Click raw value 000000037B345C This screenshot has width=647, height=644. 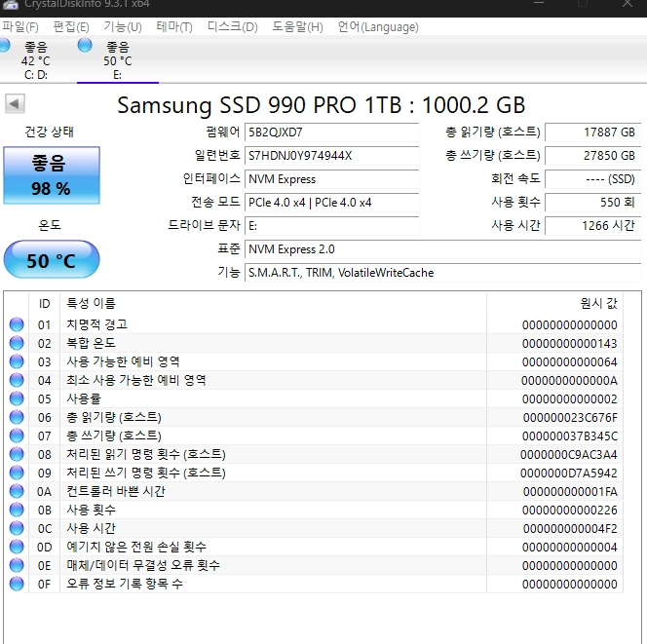point(570,436)
